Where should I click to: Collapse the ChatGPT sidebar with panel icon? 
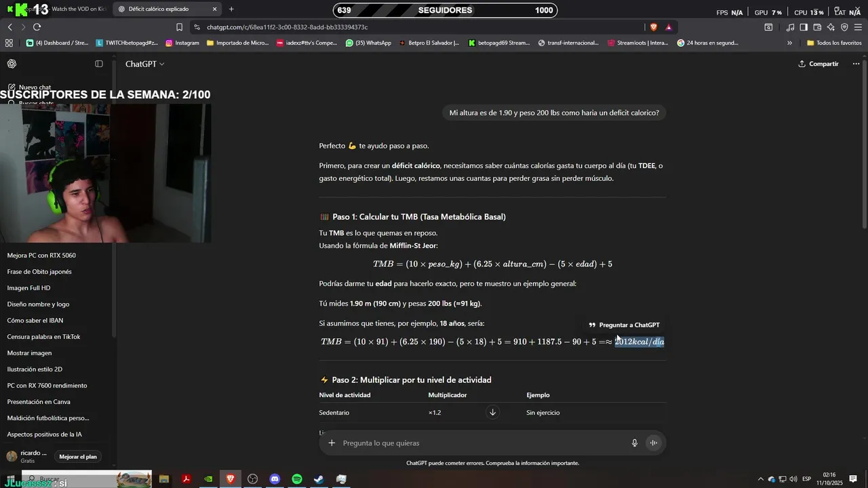click(x=99, y=64)
